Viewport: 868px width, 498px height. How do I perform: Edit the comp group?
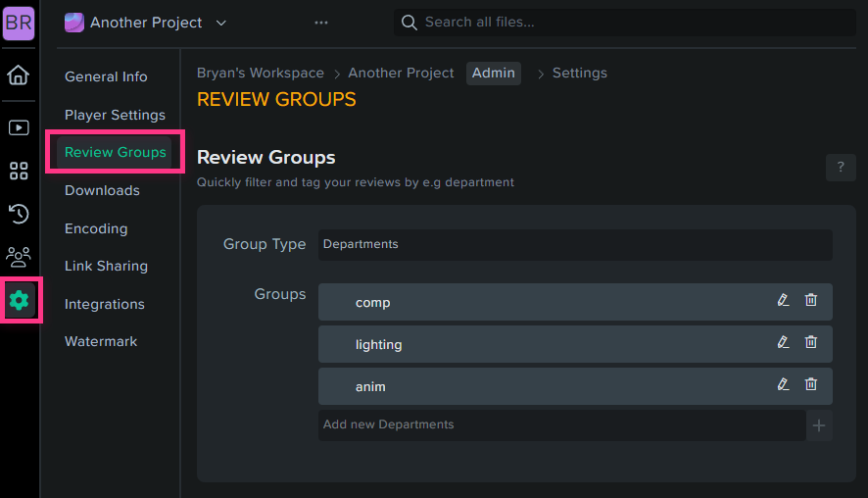coord(783,300)
